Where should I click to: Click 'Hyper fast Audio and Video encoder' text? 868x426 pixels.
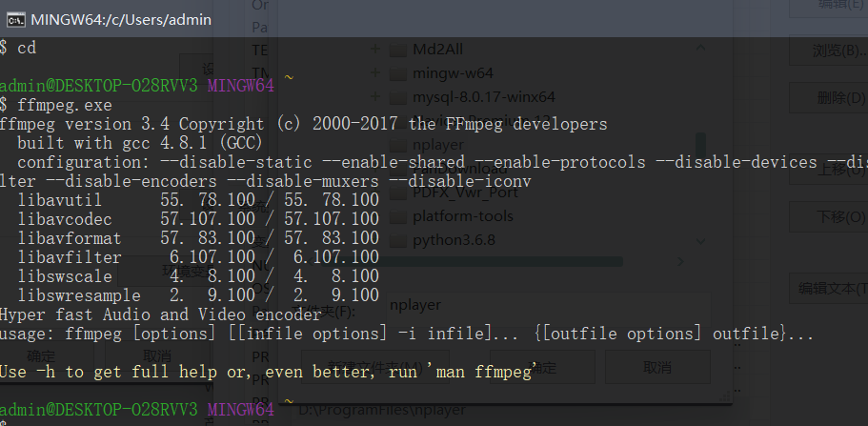coord(160,314)
